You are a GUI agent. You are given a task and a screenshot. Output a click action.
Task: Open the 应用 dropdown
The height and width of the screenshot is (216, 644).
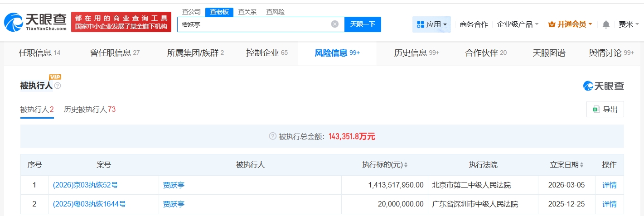click(431, 24)
